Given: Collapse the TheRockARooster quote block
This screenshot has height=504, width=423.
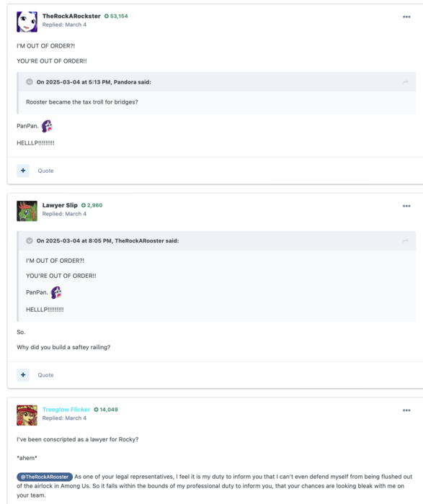Looking at the screenshot, I should 30,240.
